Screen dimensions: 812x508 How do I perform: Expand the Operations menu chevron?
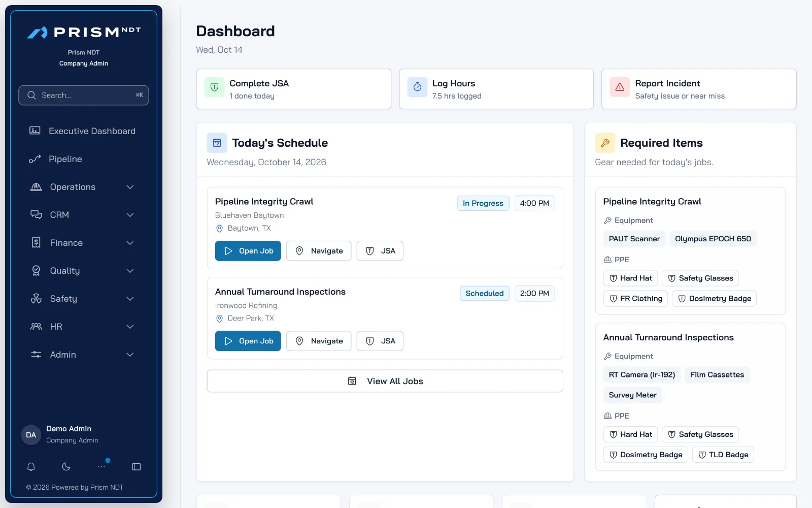pyautogui.click(x=130, y=187)
